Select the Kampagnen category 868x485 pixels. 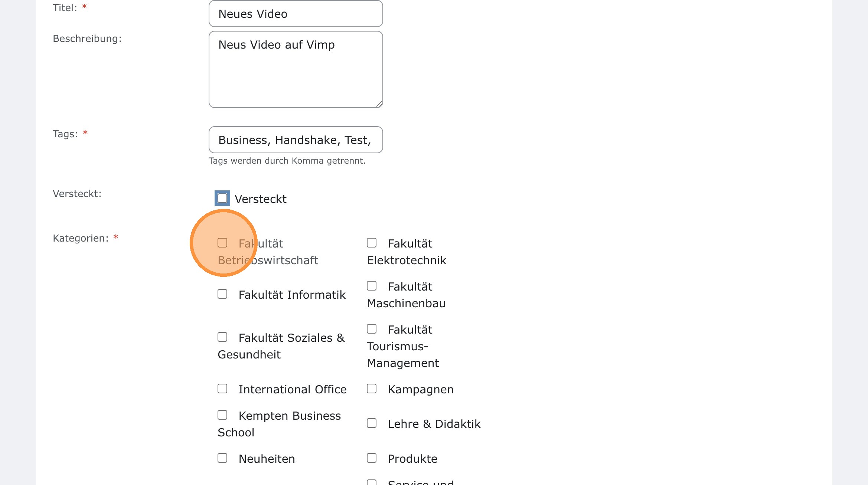(x=372, y=388)
